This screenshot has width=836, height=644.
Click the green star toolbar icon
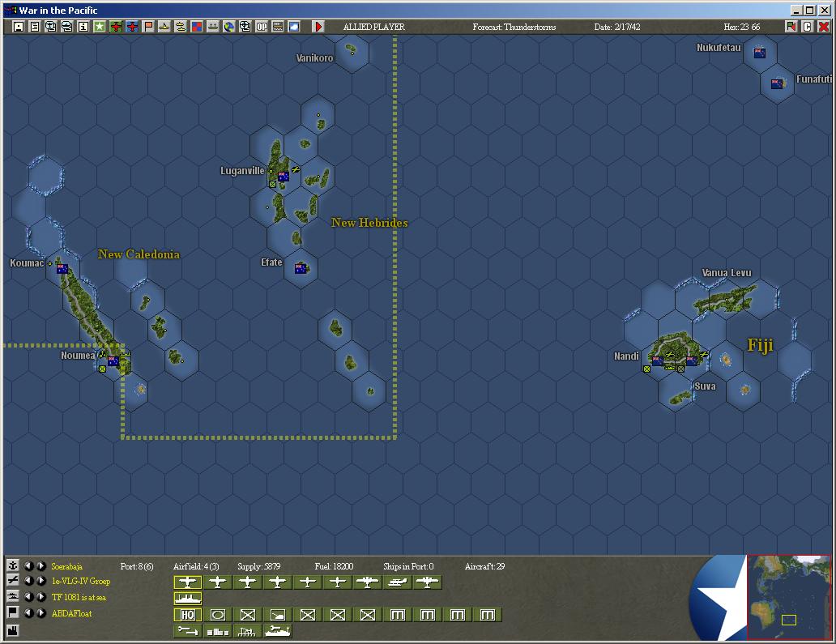point(100,27)
